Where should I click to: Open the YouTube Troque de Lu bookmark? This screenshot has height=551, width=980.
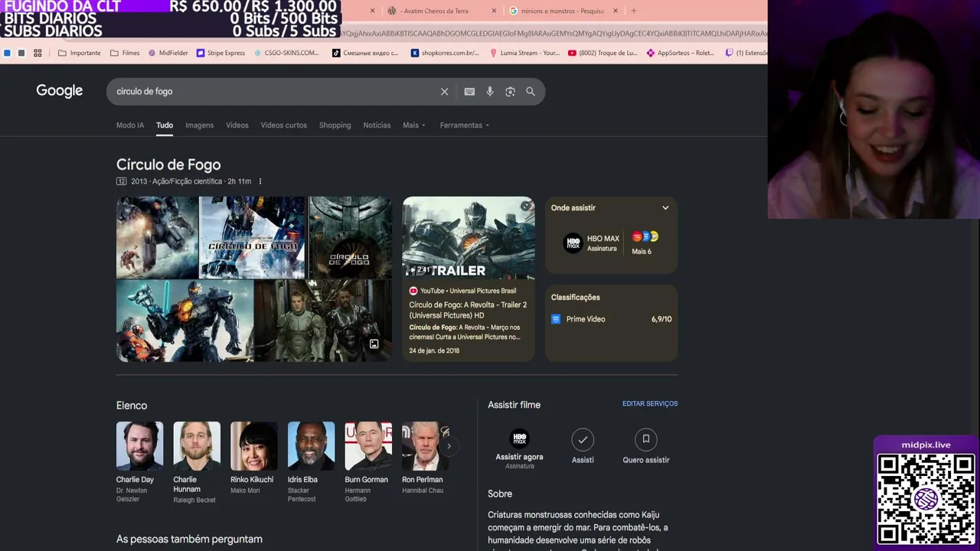click(603, 53)
